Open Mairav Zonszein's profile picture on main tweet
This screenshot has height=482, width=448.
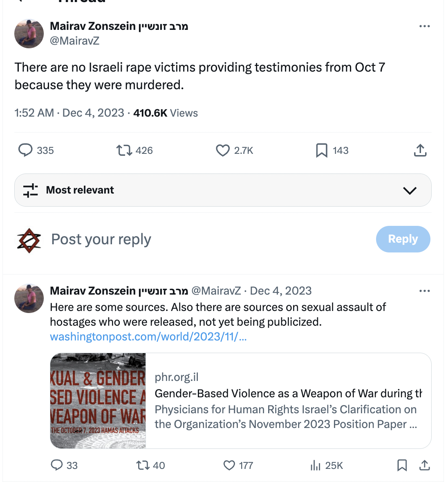pos(29,33)
